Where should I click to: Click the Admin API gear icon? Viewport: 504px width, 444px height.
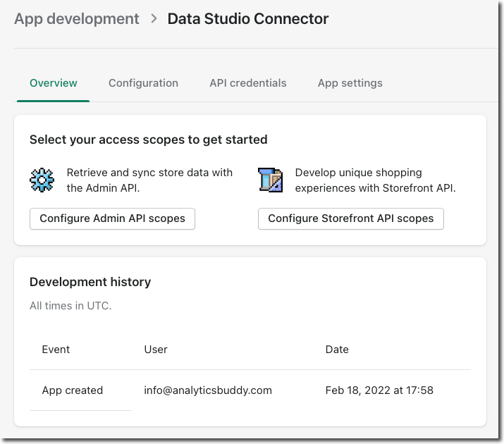pyautogui.click(x=42, y=180)
